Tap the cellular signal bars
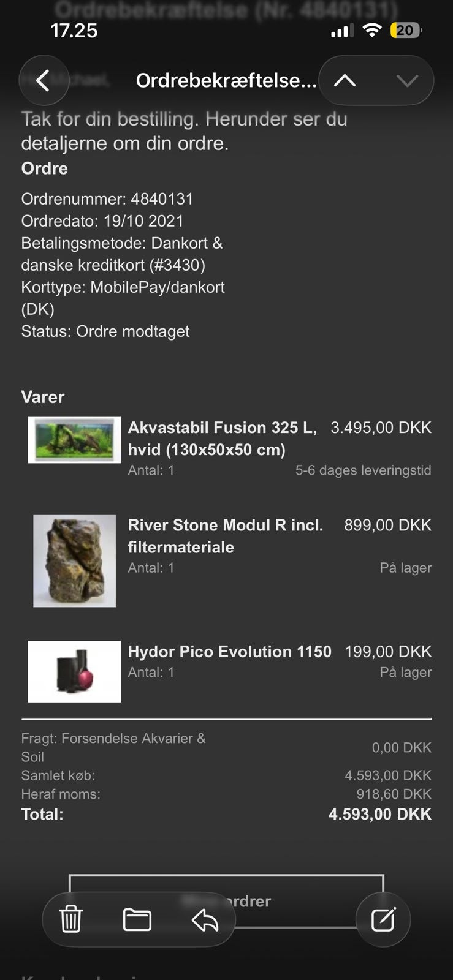This screenshot has height=980, width=453. 342,31
